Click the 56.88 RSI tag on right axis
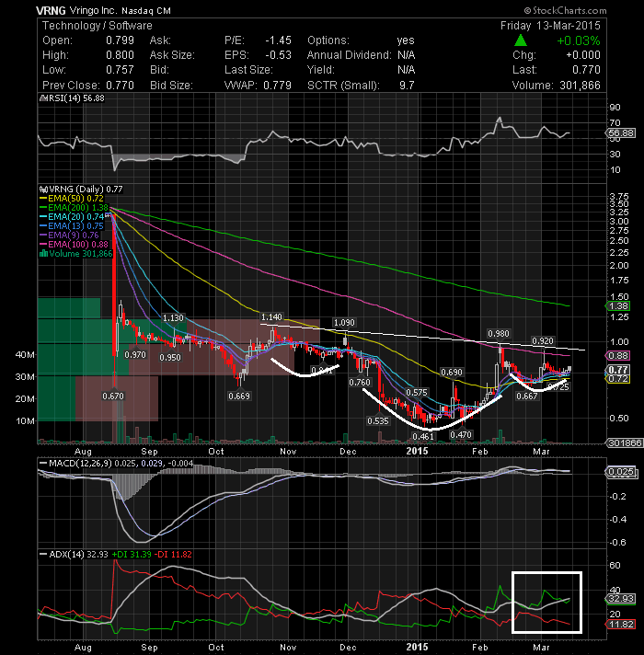 621,133
